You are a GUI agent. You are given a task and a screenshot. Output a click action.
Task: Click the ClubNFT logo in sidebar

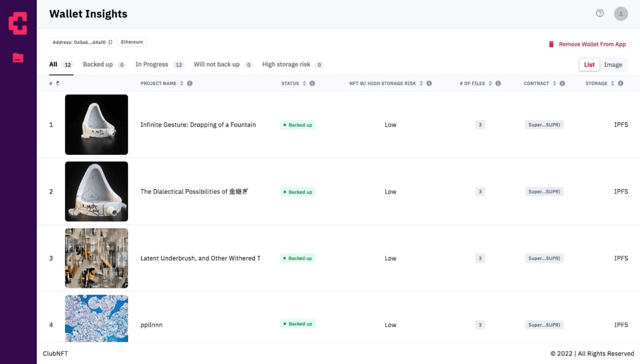[18, 23]
